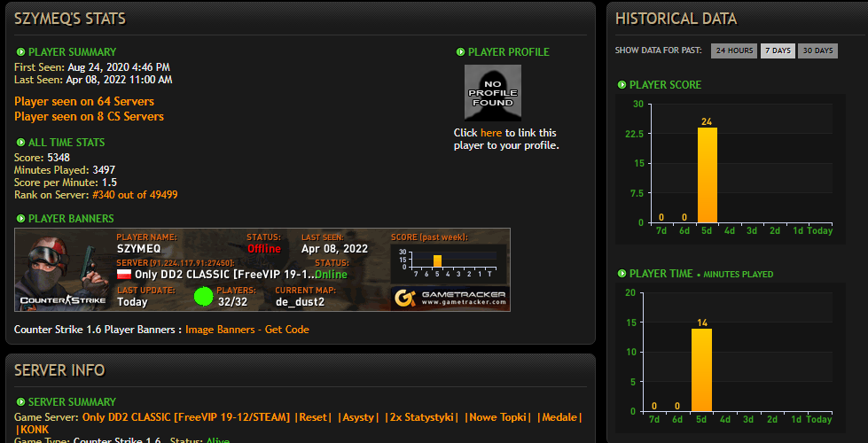Click the green online status dot in the banner
The image size is (868, 443).
point(204,297)
